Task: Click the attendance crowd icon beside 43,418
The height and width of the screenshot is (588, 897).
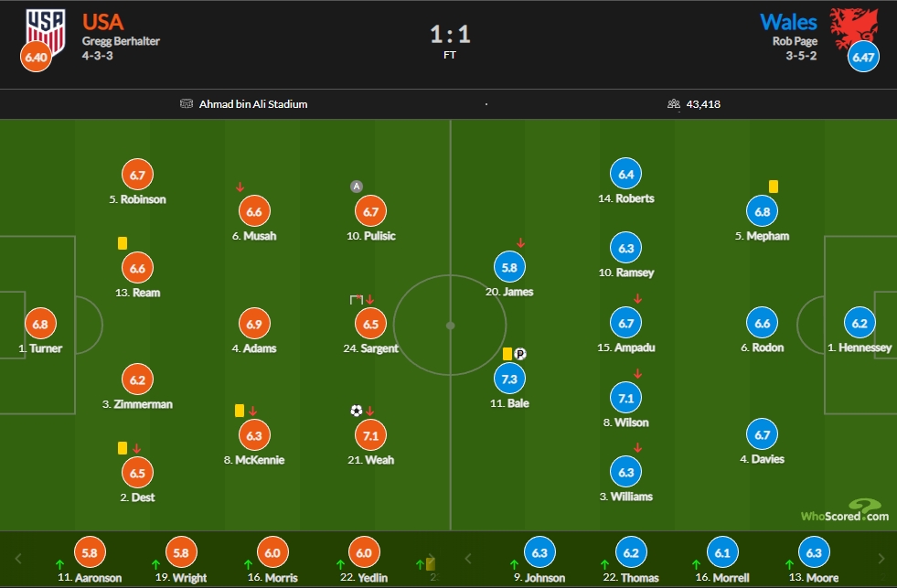Action: click(674, 103)
